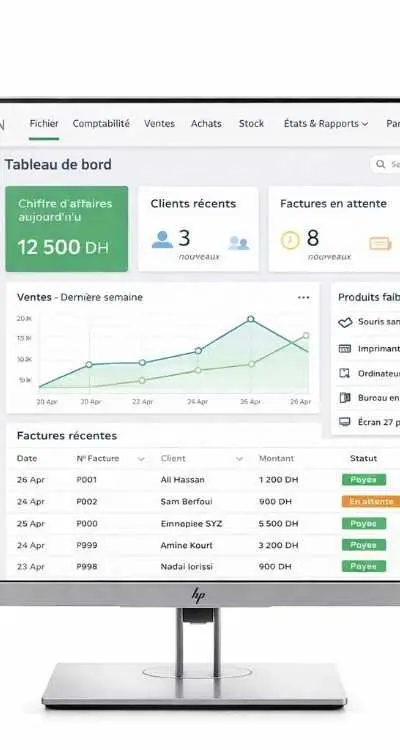This screenshot has width=400, height=750.
Task: Open the Client column filter chevron
Action: tap(239, 459)
